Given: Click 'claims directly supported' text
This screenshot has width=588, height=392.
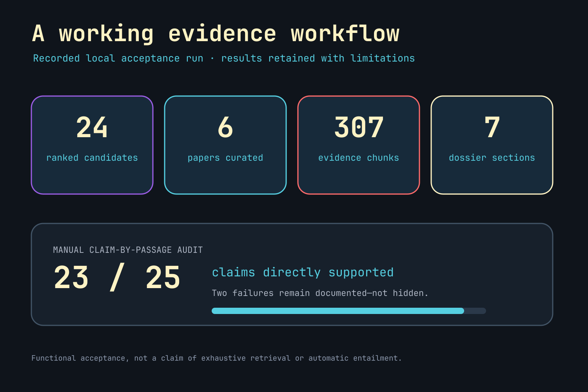Looking at the screenshot, I should coord(303,272).
